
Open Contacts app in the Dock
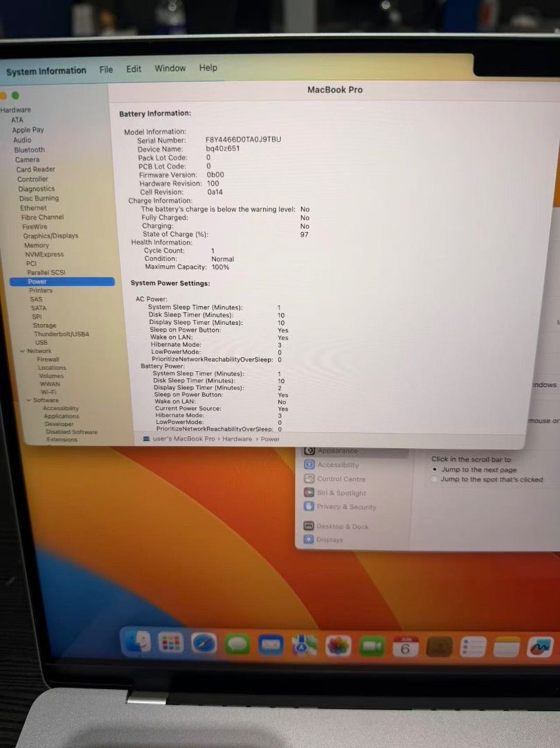pyautogui.click(x=439, y=647)
